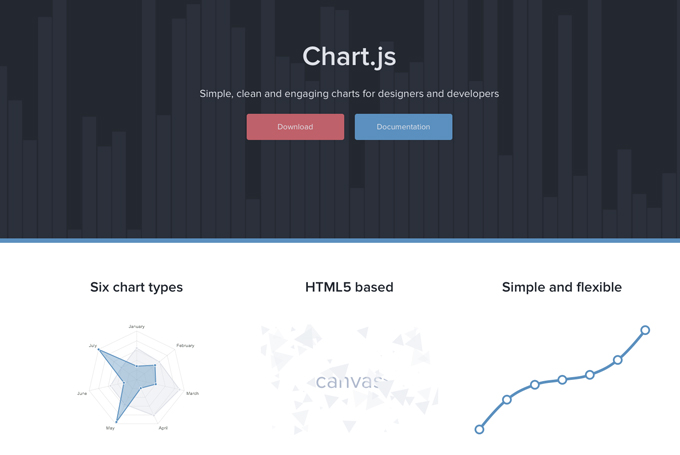Screen dimensions: 680x455
Task: Click the 'Simple and flexible' heading
Action: pos(562,287)
